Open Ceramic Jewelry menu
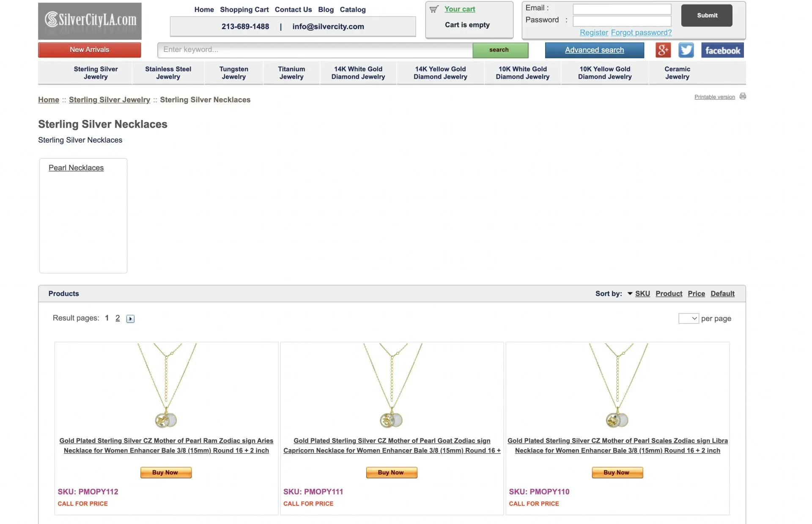Viewport: 812px width, 524px height. point(677,73)
